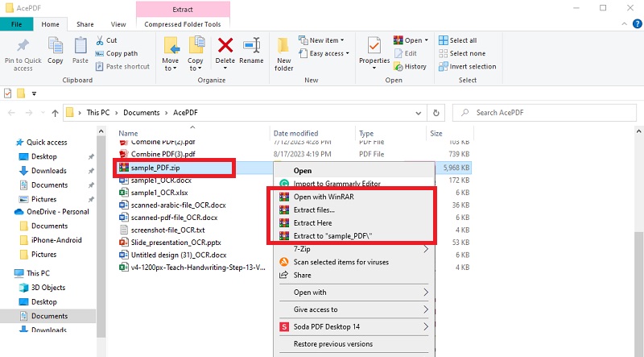
Task: Click the Properties icon
Action: pos(374,45)
